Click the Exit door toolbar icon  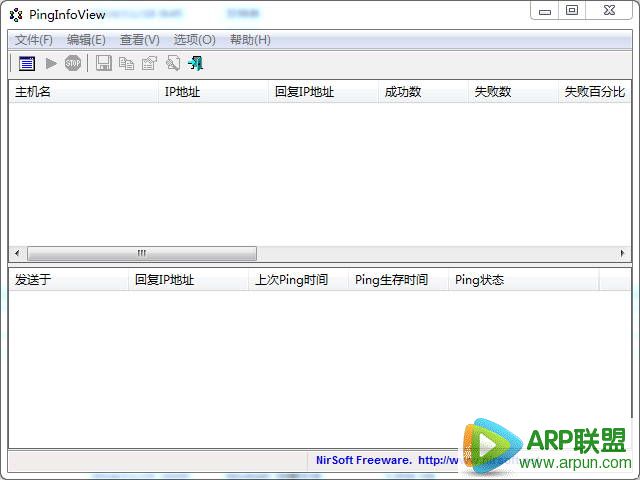pyautogui.click(x=196, y=63)
